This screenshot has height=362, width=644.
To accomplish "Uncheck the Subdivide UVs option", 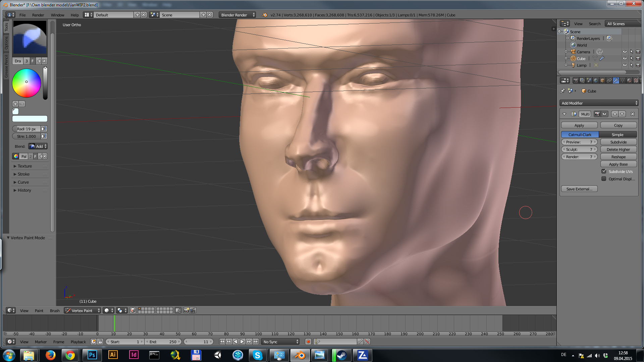I will coord(604,171).
